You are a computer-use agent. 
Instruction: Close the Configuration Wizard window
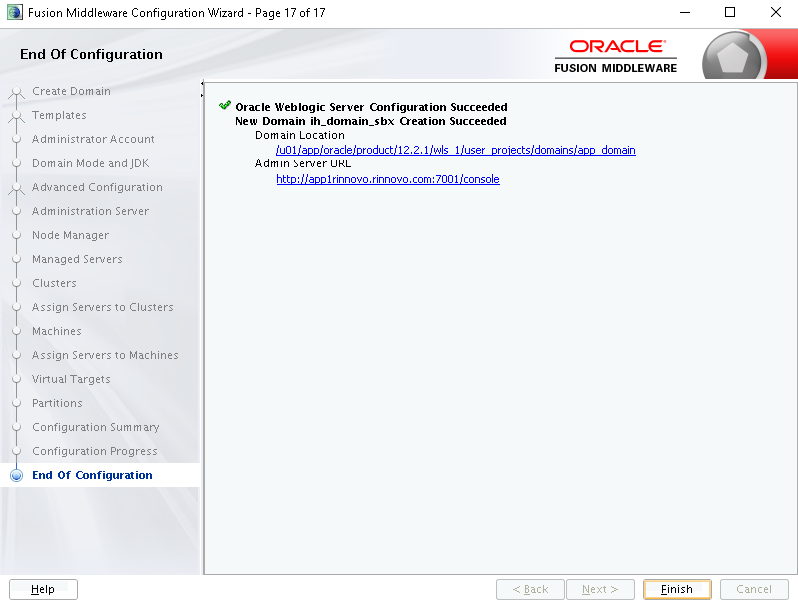click(776, 12)
